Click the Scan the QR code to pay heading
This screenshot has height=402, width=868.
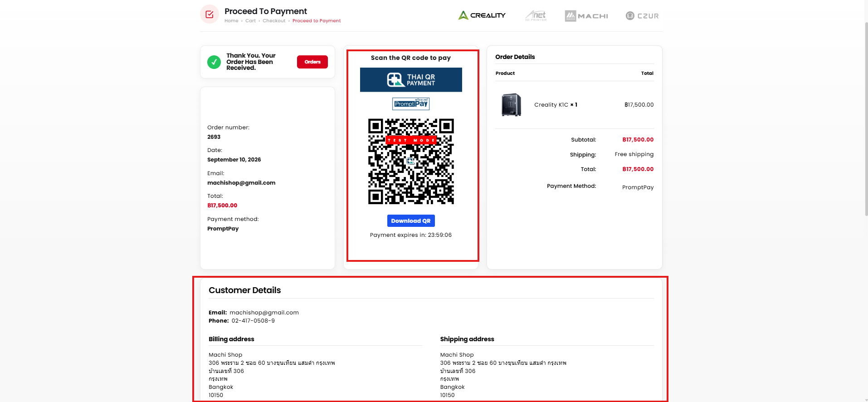[411, 58]
